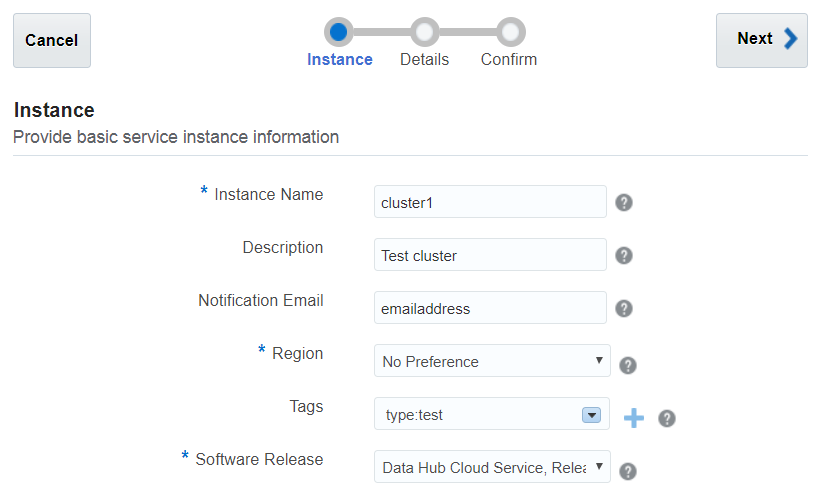Expand the Tags combo box arrow

(591, 415)
